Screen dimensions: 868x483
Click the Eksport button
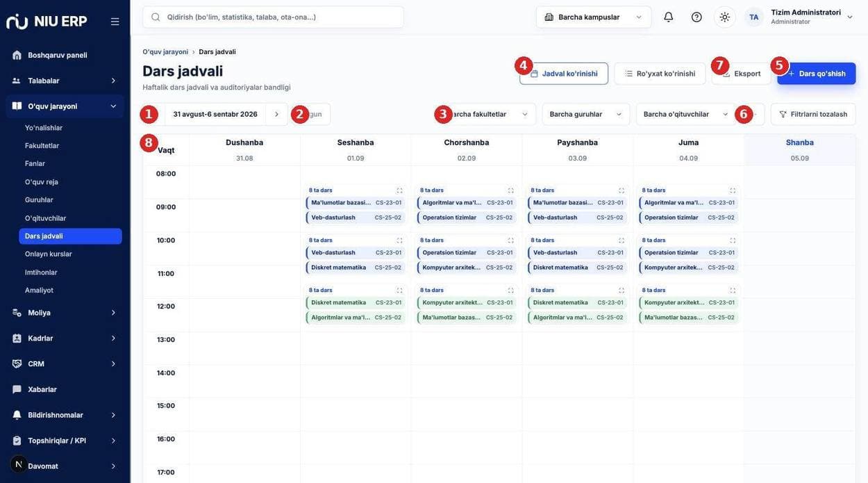[741, 74]
